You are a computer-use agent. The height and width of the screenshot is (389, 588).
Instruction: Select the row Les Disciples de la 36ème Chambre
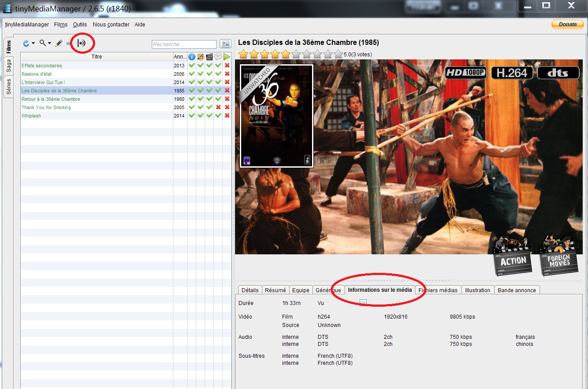(x=126, y=91)
